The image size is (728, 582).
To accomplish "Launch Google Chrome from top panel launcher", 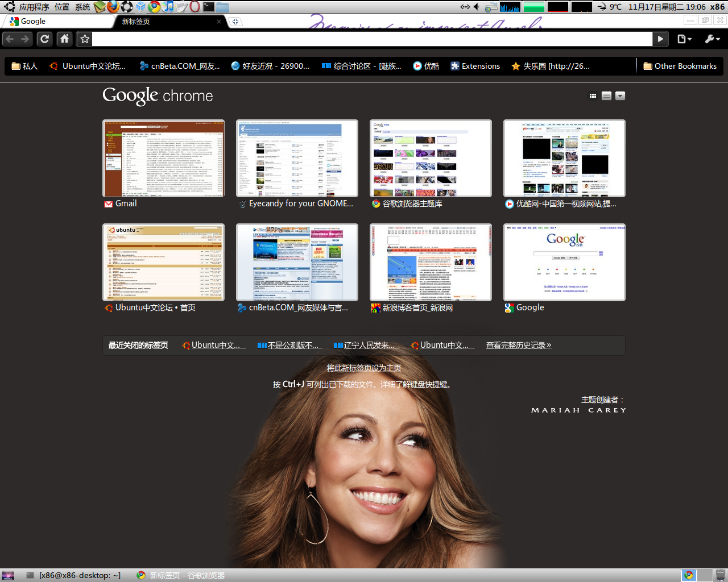I will 155,7.
